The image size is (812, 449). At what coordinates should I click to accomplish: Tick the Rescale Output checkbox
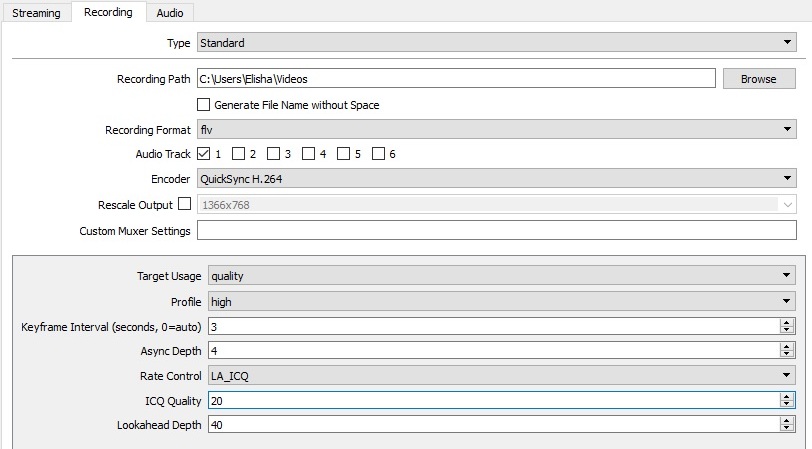click(x=184, y=204)
